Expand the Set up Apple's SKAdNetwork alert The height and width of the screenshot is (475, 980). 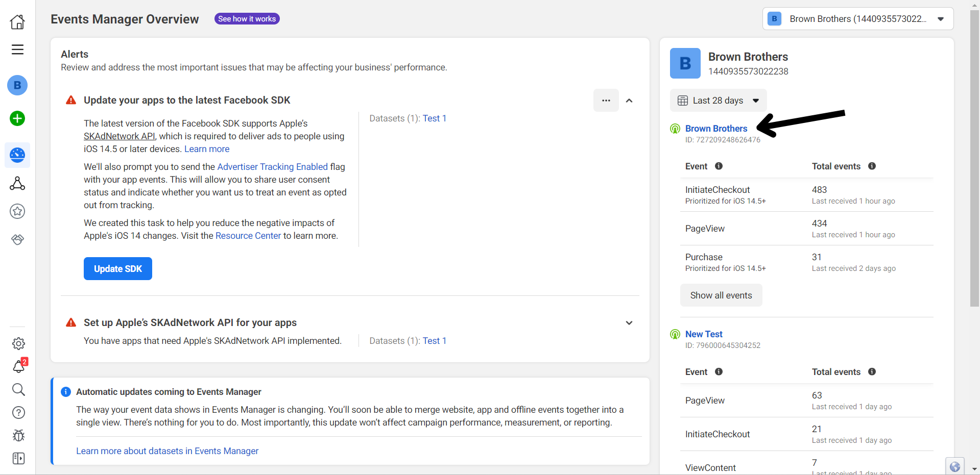[x=629, y=323]
